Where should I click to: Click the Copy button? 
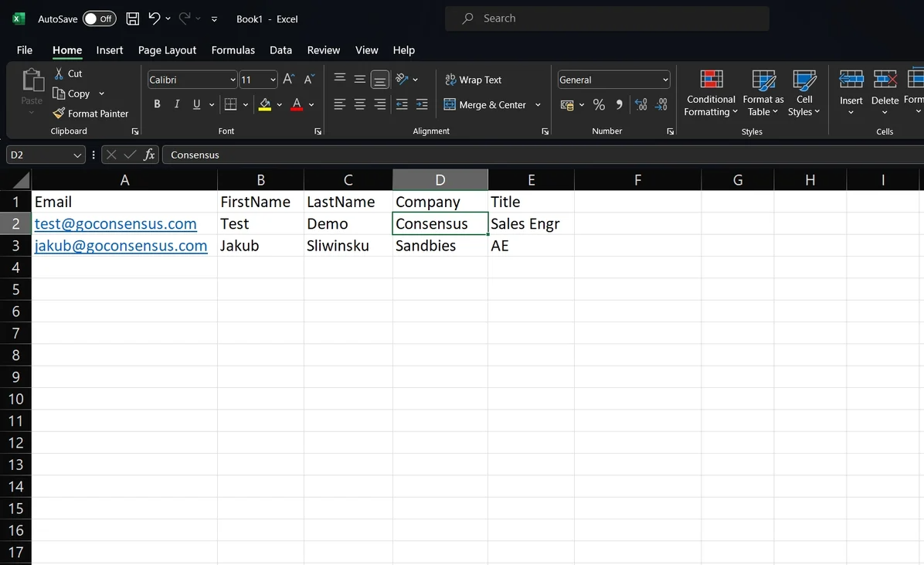tap(71, 94)
